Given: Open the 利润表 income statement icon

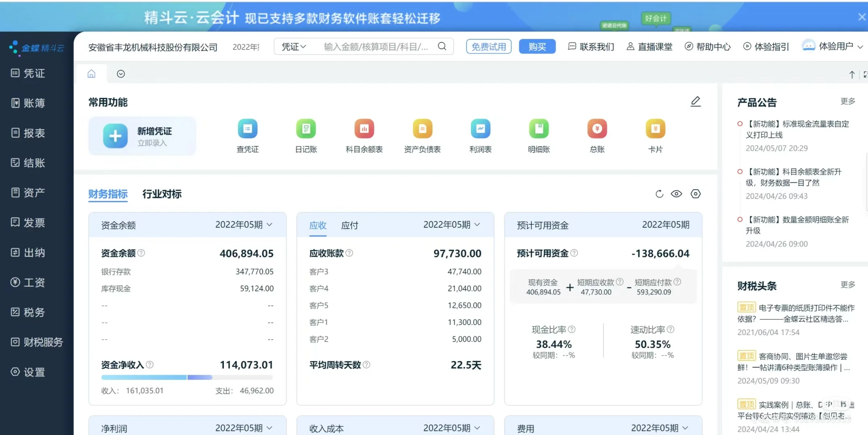Looking at the screenshot, I should tap(481, 129).
